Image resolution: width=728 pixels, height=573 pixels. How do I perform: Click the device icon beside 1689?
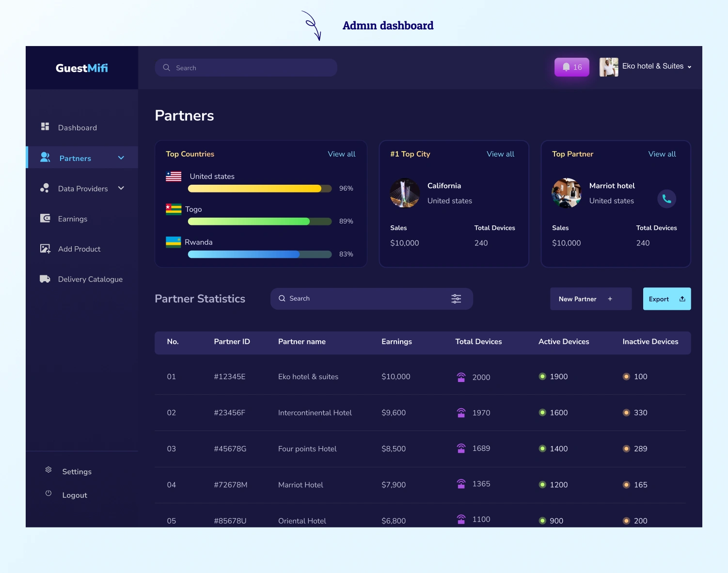point(461,448)
